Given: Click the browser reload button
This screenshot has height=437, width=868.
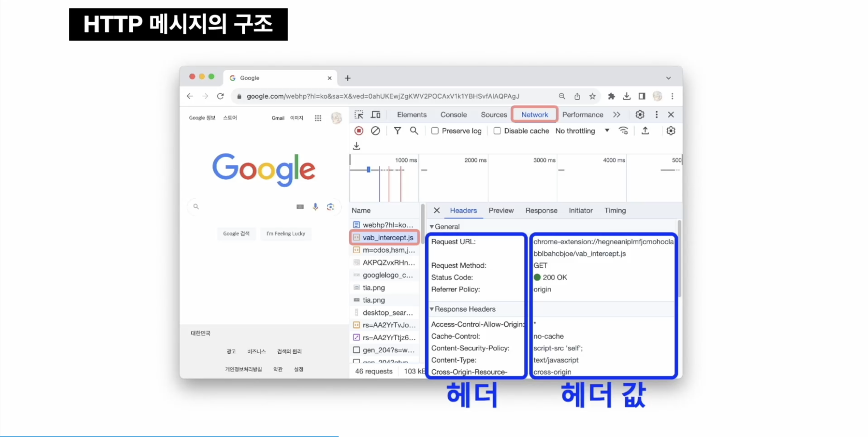Looking at the screenshot, I should (x=220, y=96).
